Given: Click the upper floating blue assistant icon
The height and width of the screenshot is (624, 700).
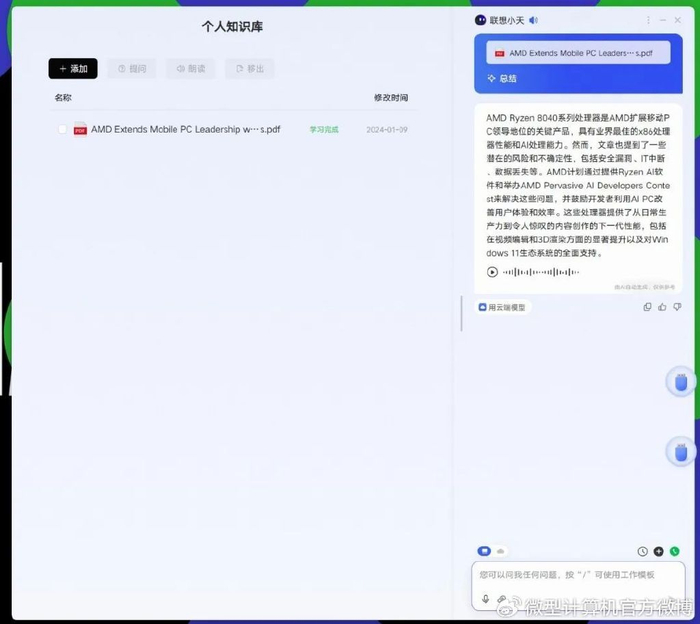Looking at the screenshot, I should tap(681, 382).
